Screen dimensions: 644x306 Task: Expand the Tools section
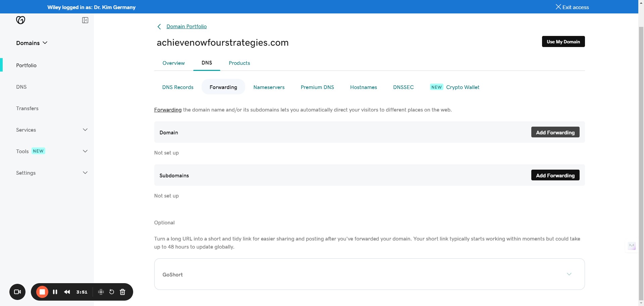tap(85, 151)
